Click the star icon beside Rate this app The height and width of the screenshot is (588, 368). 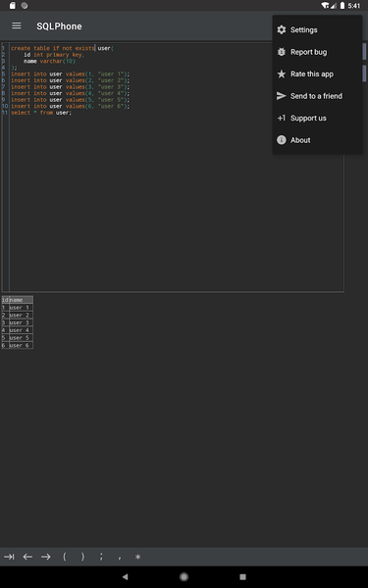pos(282,73)
